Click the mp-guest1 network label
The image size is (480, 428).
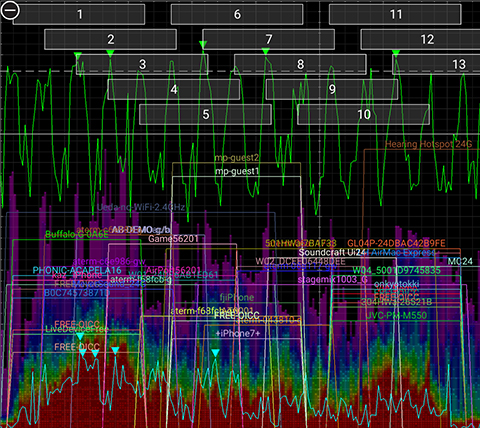click(237, 171)
